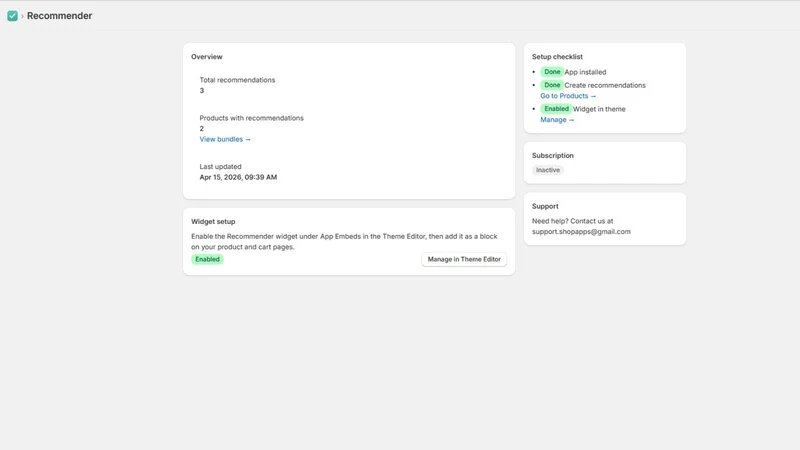Click the Products with recommendations label
Image resolution: width=800 pixels, height=450 pixels.
pyautogui.click(x=252, y=118)
